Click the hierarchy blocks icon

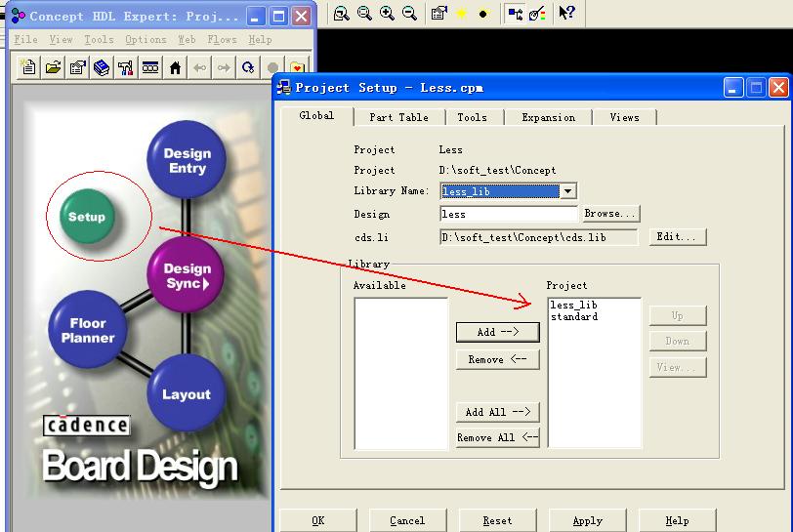point(516,13)
